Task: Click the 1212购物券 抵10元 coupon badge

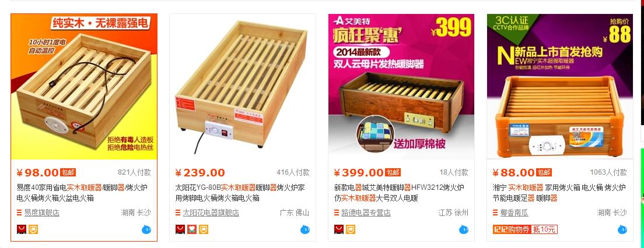Action: pyautogui.click(x=525, y=229)
